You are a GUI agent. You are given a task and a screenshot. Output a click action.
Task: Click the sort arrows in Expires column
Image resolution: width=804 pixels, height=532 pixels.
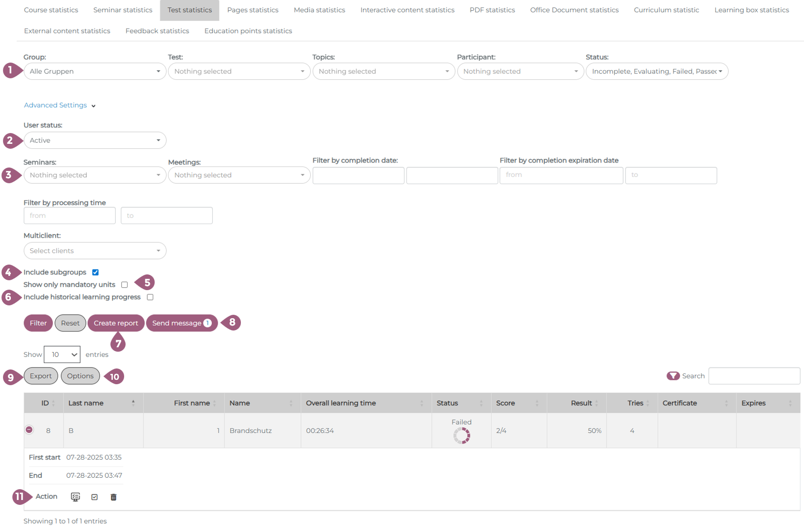click(x=790, y=403)
